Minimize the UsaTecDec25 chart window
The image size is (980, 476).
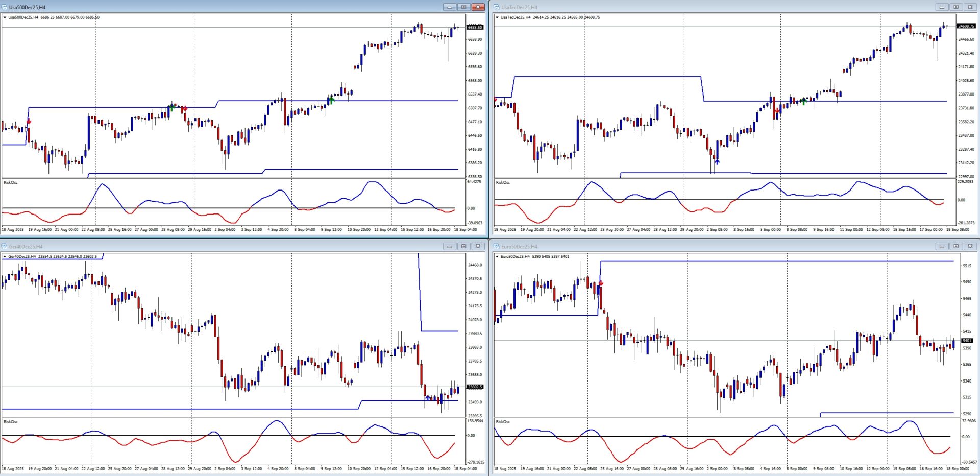coord(942,7)
